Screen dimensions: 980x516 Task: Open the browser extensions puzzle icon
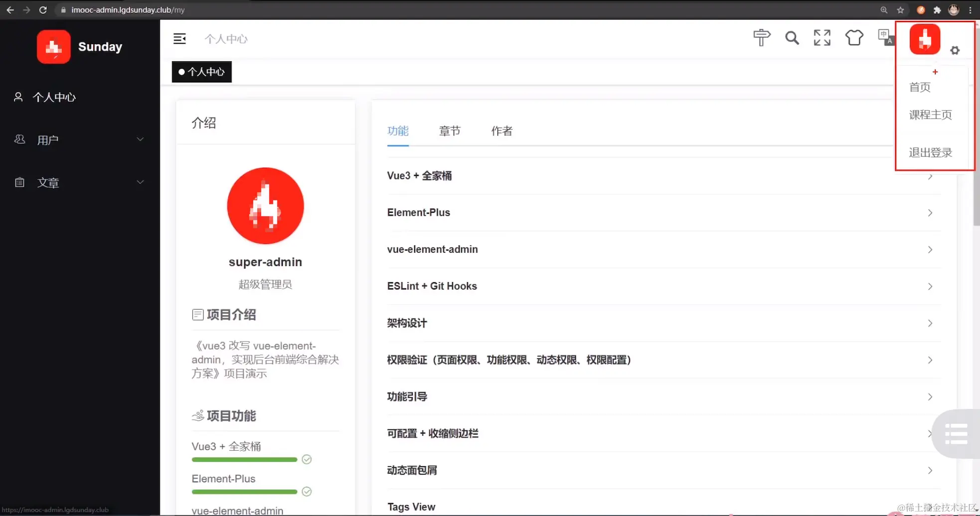click(x=937, y=10)
